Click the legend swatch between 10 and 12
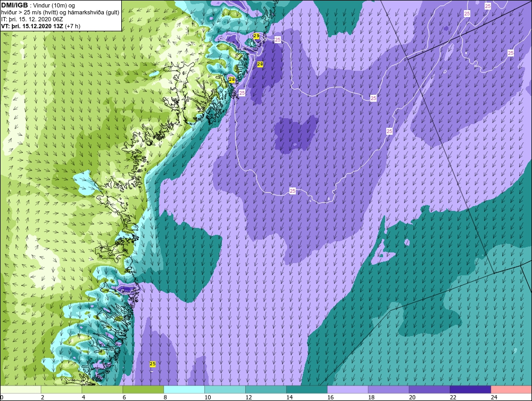 225,389
